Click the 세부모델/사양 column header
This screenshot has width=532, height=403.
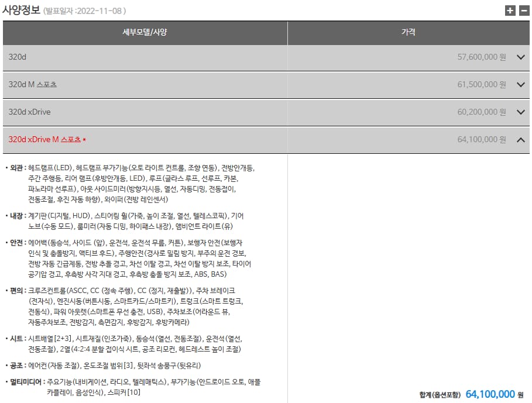(x=145, y=32)
